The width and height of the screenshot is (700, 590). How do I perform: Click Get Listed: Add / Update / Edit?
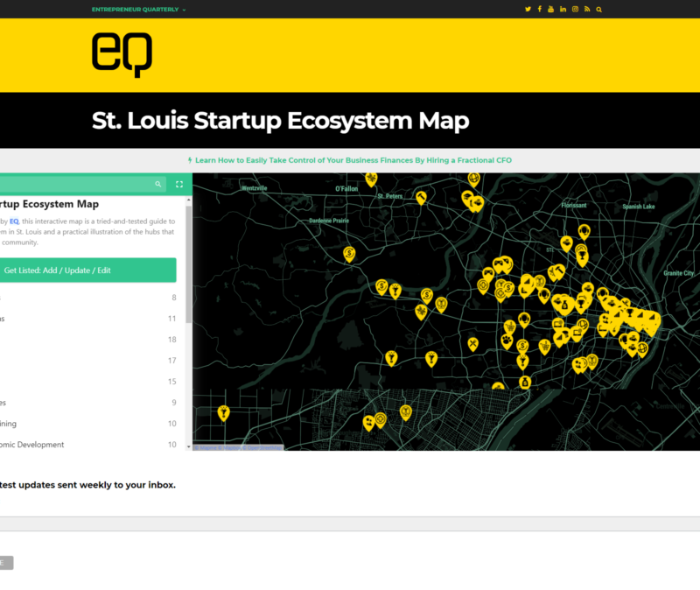(x=88, y=270)
